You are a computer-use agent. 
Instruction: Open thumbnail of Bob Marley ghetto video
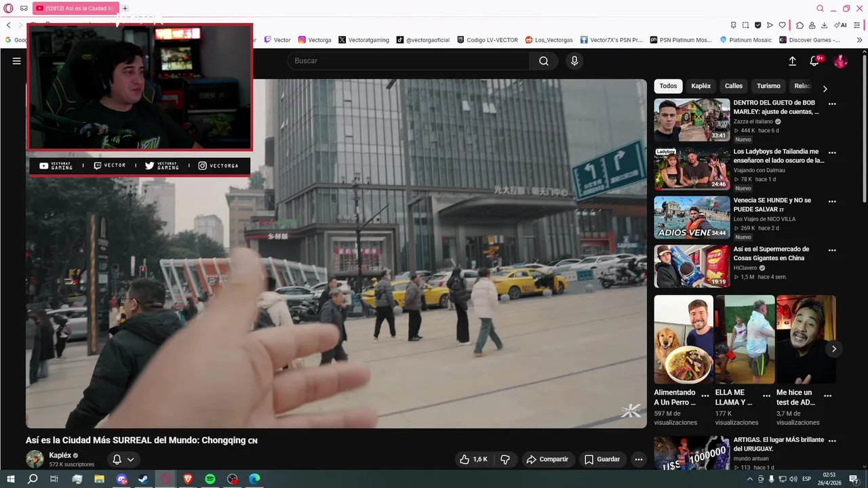[x=692, y=120]
